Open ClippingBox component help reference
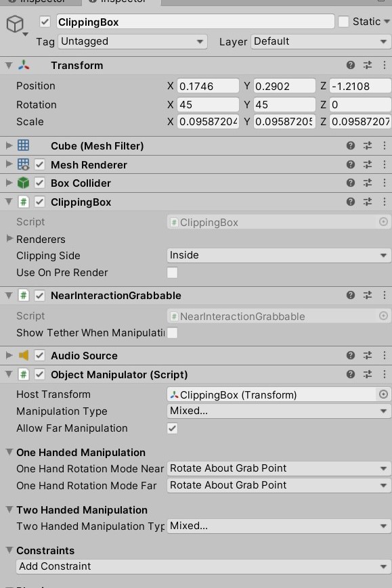 point(350,202)
